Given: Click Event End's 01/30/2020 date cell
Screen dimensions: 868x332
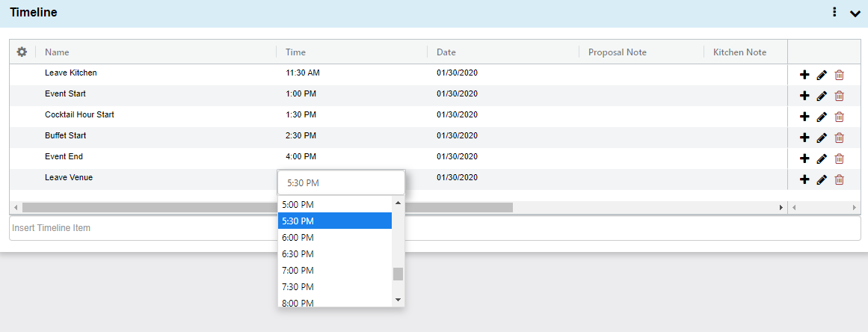Looking at the screenshot, I should (x=458, y=156).
